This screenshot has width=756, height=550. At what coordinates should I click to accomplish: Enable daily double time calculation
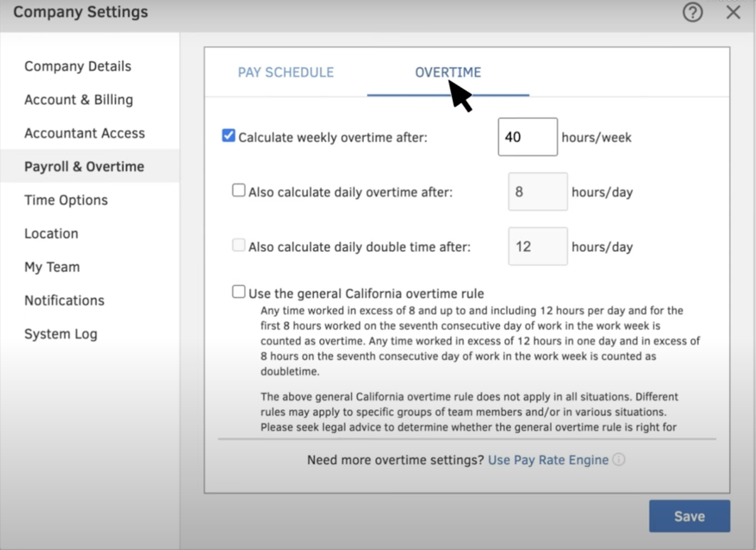(x=239, y=245)
